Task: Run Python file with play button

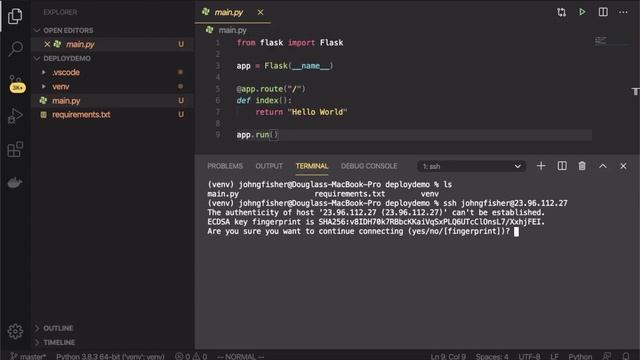Action: point(582,12)
